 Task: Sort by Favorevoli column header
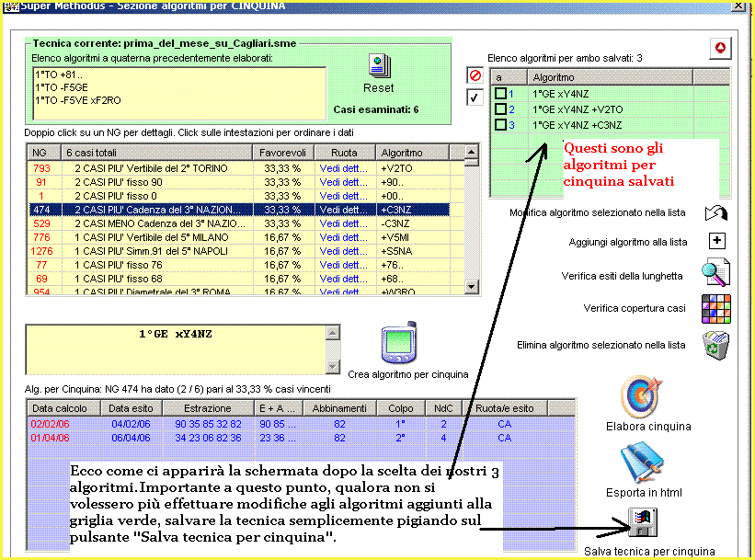283,153
